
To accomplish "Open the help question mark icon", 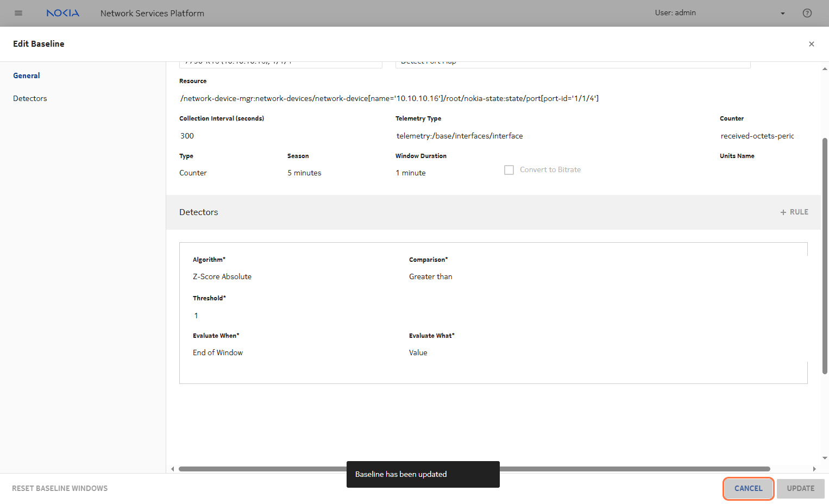I will click(807, 13).
